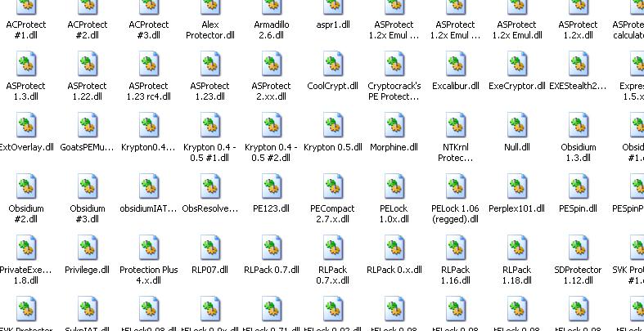Click the 'ACProtect #1.dll' file name
Viewport: 644px width, 331px height.
(x=26, y=30)
